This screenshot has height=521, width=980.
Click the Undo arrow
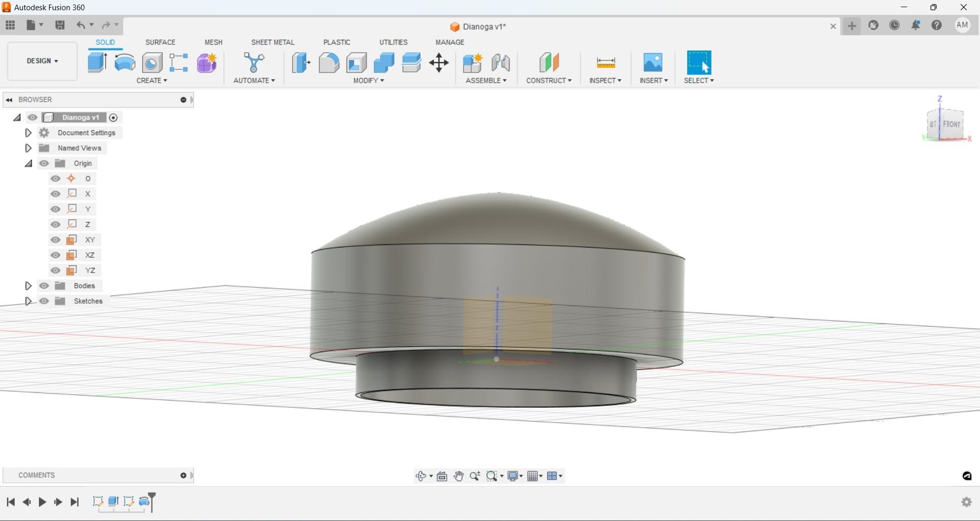(x=81, y=25)
